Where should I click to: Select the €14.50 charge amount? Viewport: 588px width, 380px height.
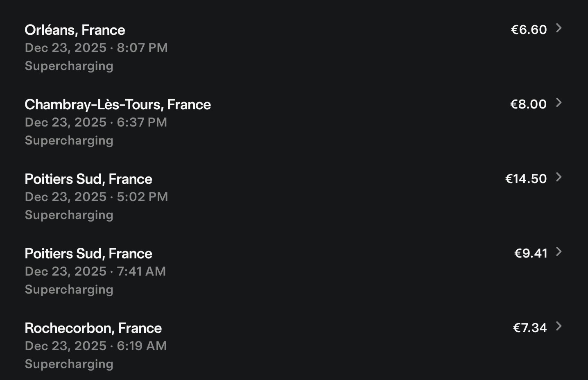[526, 179]
